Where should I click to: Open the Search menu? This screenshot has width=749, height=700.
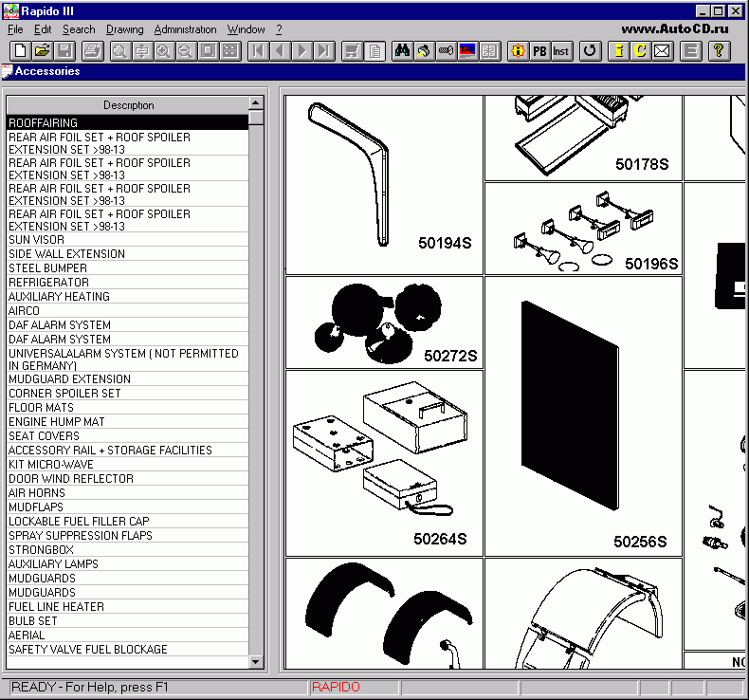tap(79, 29)
